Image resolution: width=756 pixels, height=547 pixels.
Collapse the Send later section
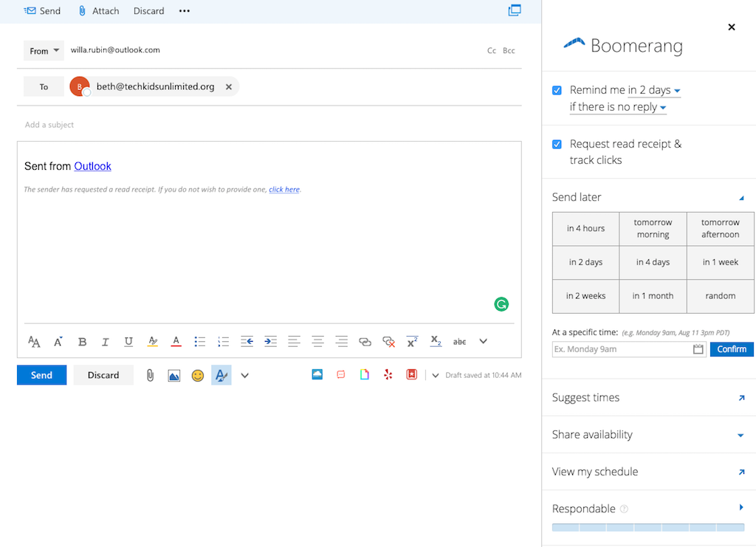coord(742,197)
